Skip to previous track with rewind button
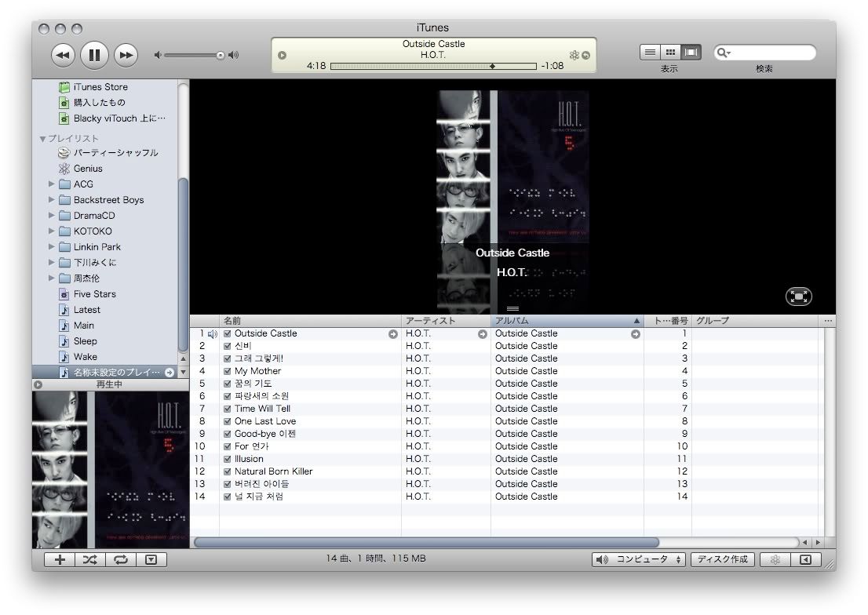Screen dimensions: 868x615 click(63, 55)
